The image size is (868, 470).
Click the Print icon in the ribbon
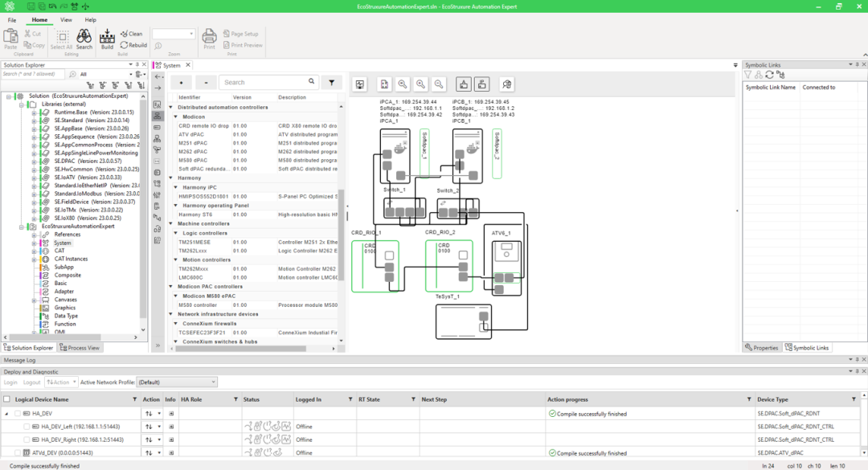pyautogui.click(x=209, y=36)
